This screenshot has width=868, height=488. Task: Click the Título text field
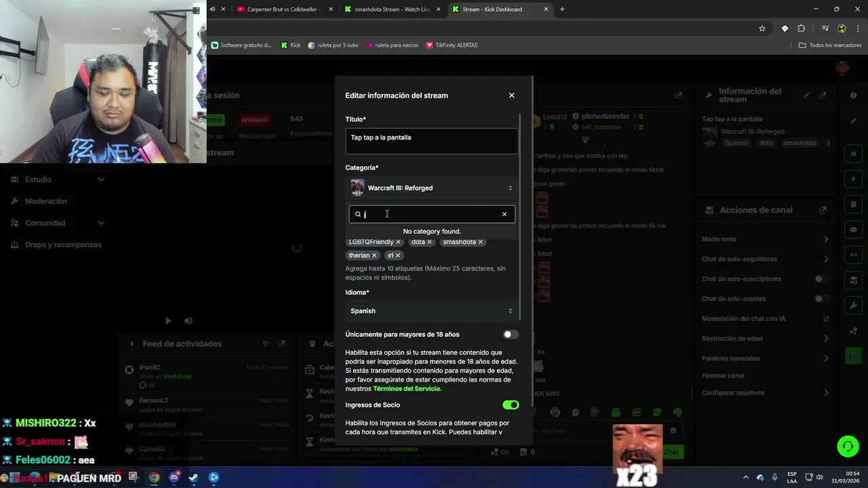click(432, 141)
